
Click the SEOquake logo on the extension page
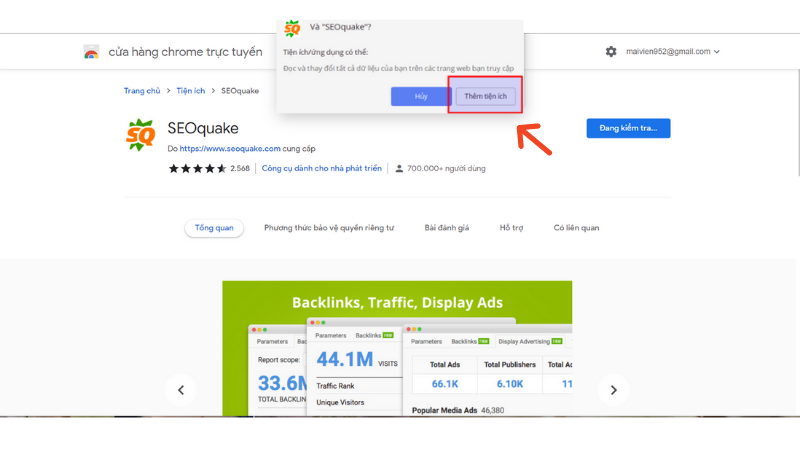140,135
